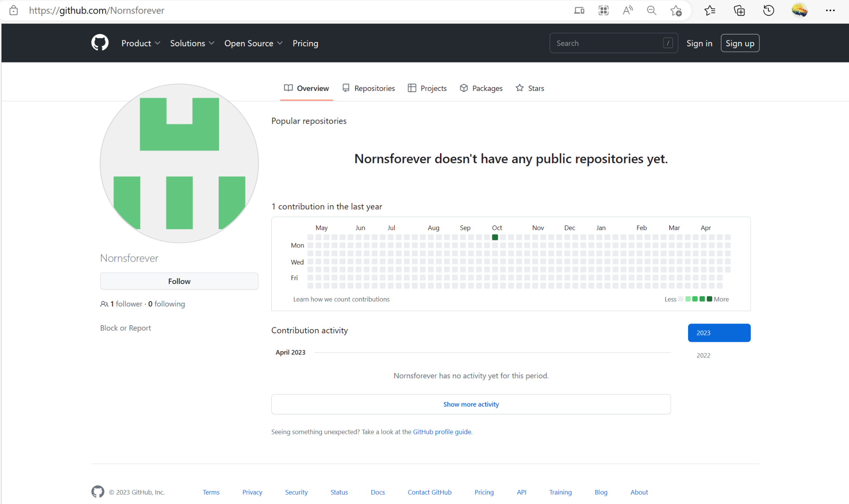Open the browser history clock icon
Viewport: 849px width, 504px height.
768,10
